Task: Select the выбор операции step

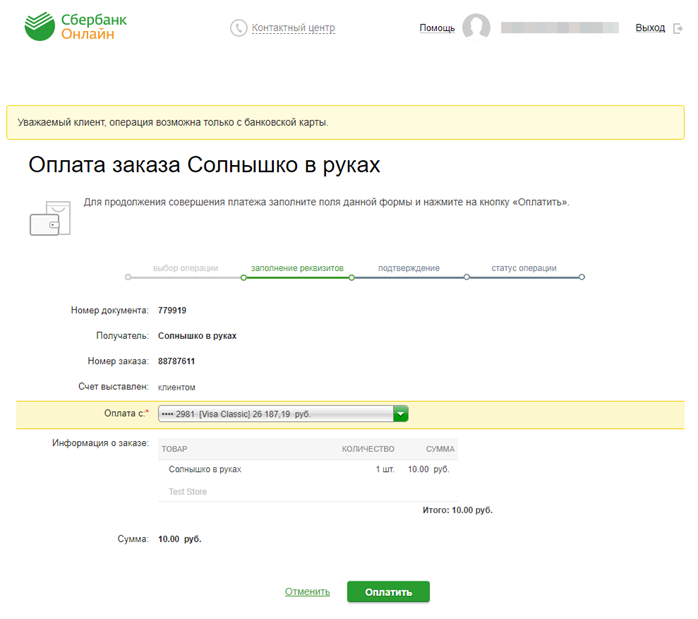Action: click(185, 268)
